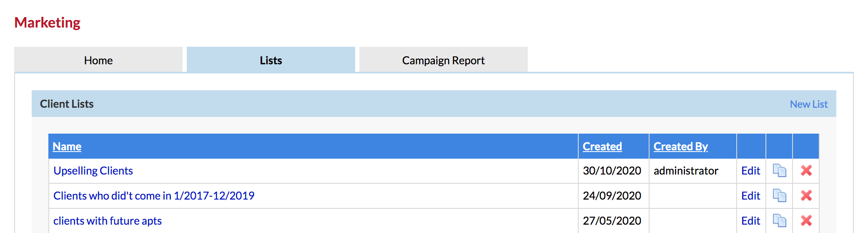Screen dimensions: 868x233
Task: Edit the list created 24/09/2020
Action: tap(751, 196)
